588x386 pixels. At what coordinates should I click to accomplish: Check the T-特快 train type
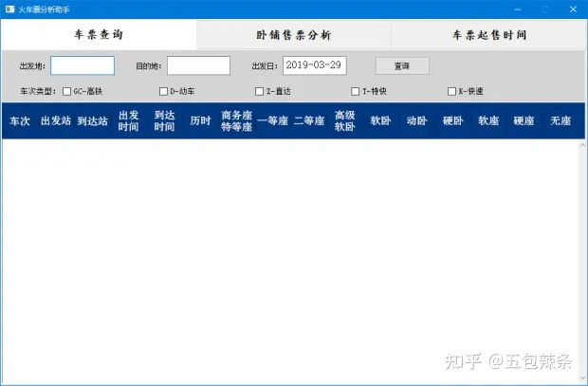(355, 92)
